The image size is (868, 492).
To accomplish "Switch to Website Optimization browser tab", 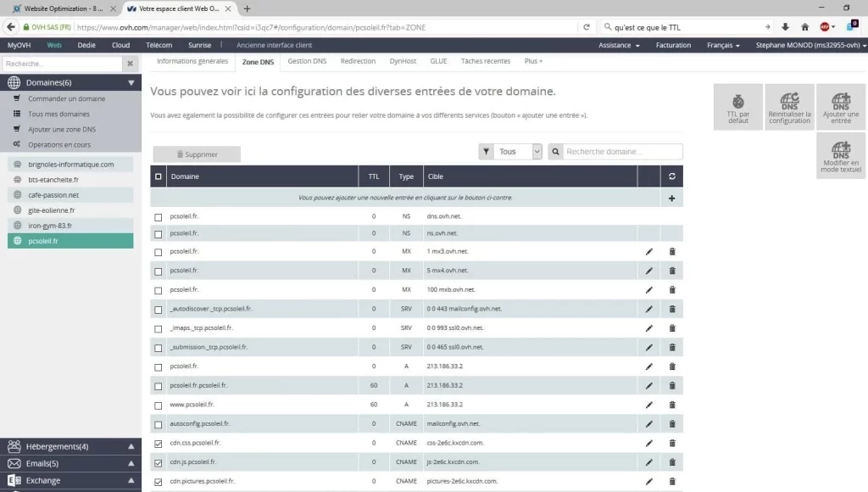I will pos(64,8).
